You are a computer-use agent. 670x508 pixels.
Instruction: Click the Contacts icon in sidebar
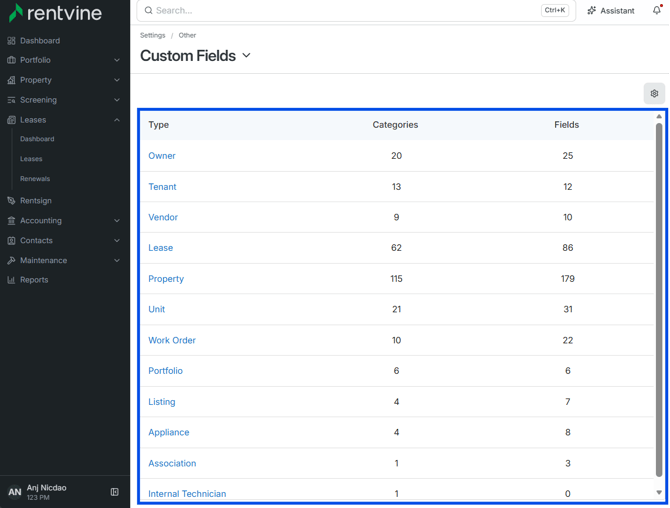[12, 241]
